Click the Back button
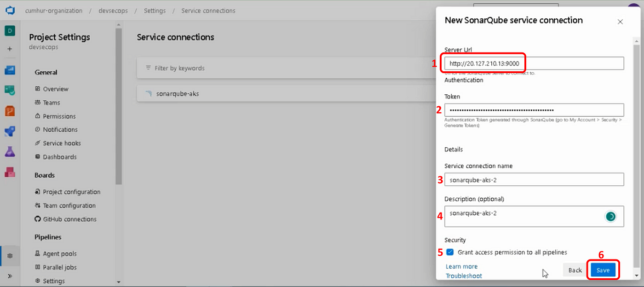This screenshot has width=644, height=287. pos(575,270)
